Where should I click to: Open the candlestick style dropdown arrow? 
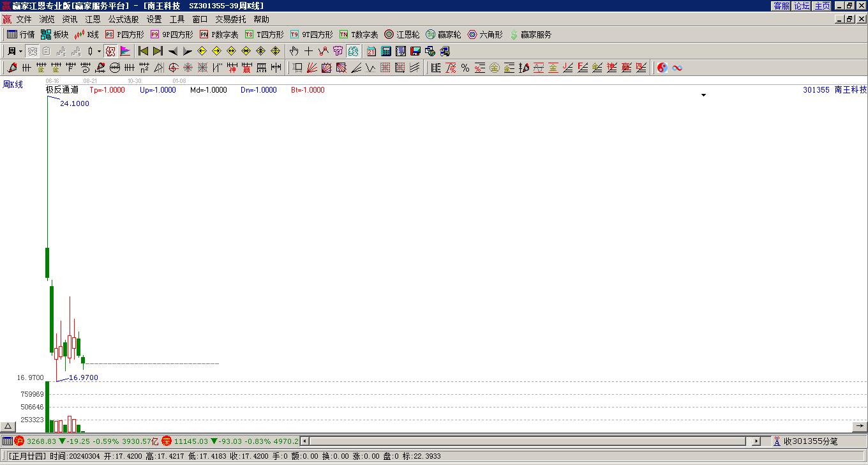click(99, 51)
